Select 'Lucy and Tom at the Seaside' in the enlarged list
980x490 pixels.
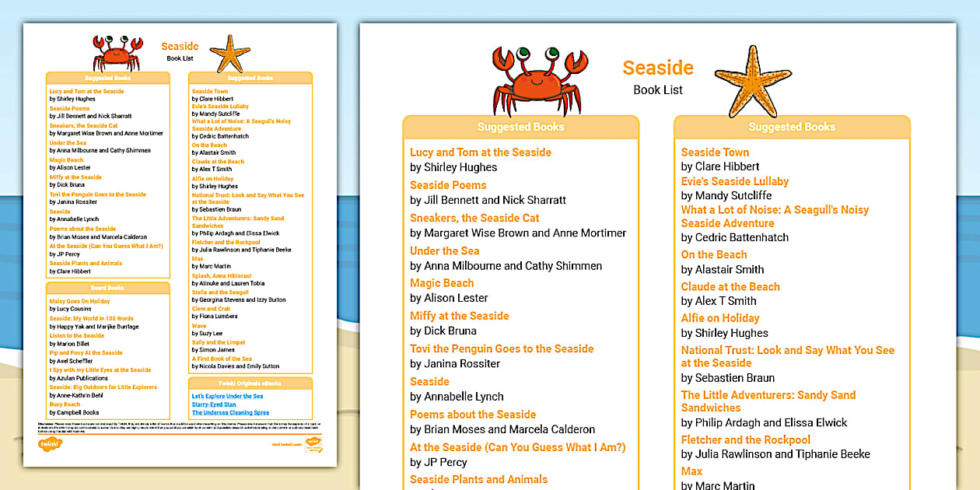point(480,152)
